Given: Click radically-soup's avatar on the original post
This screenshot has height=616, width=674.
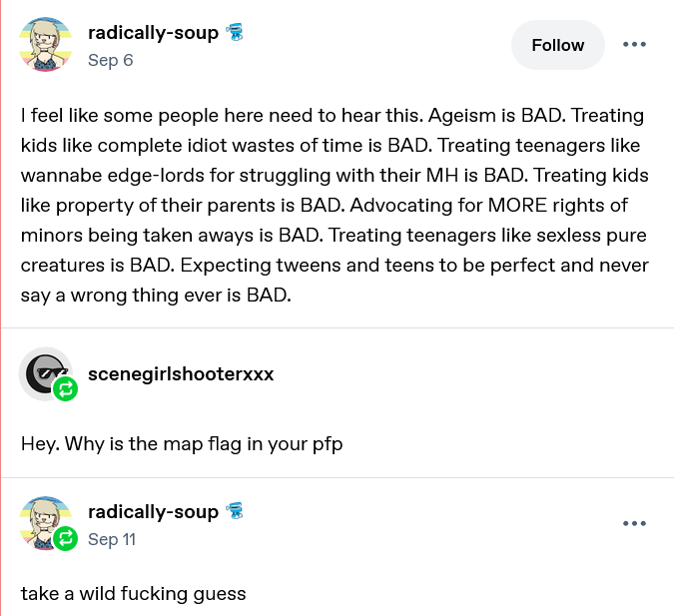Looking at the screenshot, I should [x=46, y=45].
